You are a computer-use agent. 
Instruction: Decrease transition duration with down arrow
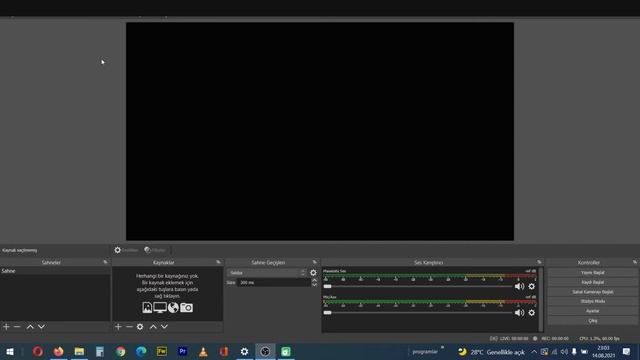coord(314,285)
